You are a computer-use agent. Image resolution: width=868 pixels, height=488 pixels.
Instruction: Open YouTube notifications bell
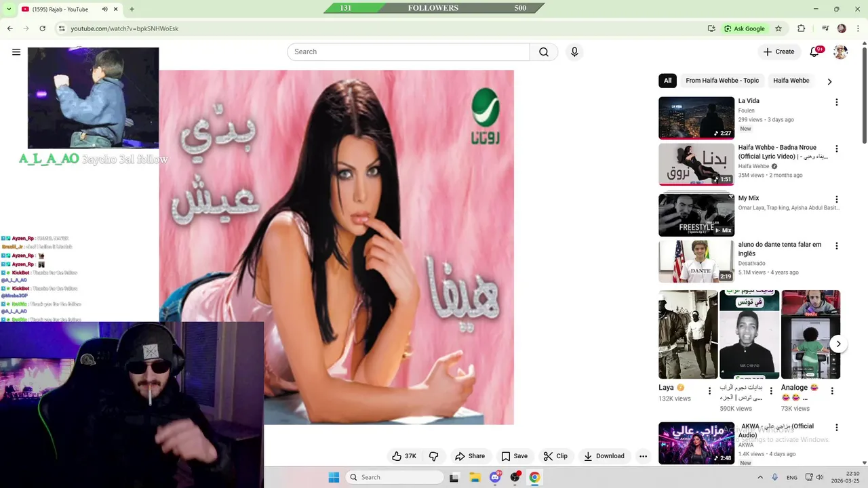(815, 52)
